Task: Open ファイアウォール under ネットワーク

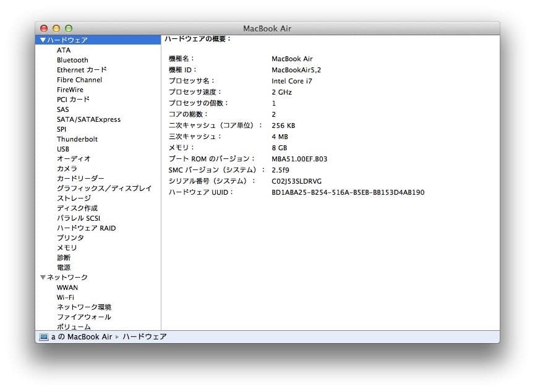Action: pyautogui.click(x=85, y=317)
